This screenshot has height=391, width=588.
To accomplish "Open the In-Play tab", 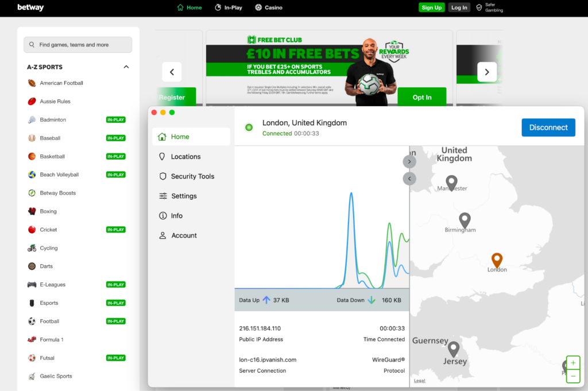I will pos(229,7).
